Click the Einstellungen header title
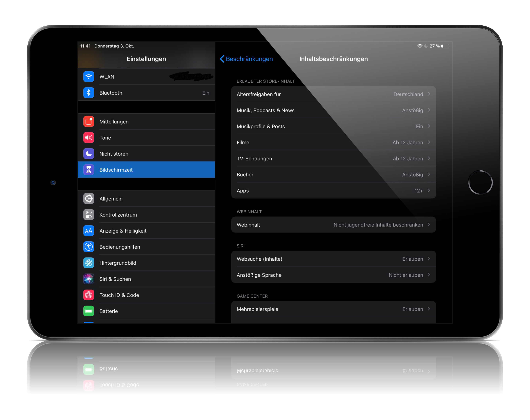This screenshot has height=420, width=530. click(x=146, y=59)
